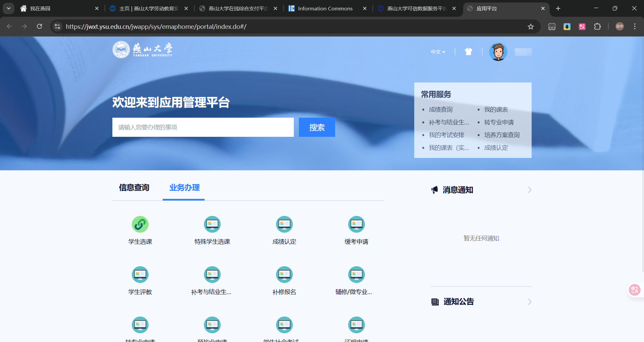Expand 消息通知 with its right arrow
The width and height of the screenshot is (644, 342).
tap(530, 190)
